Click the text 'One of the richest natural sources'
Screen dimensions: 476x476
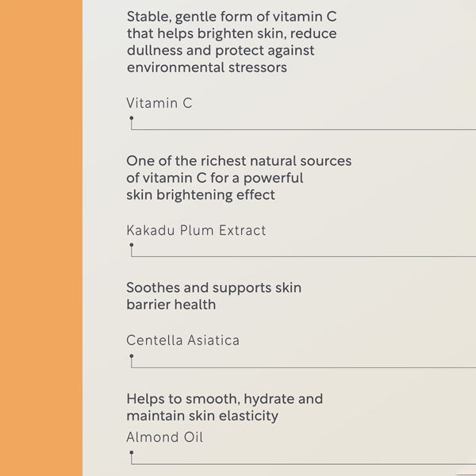click(239, 161)
